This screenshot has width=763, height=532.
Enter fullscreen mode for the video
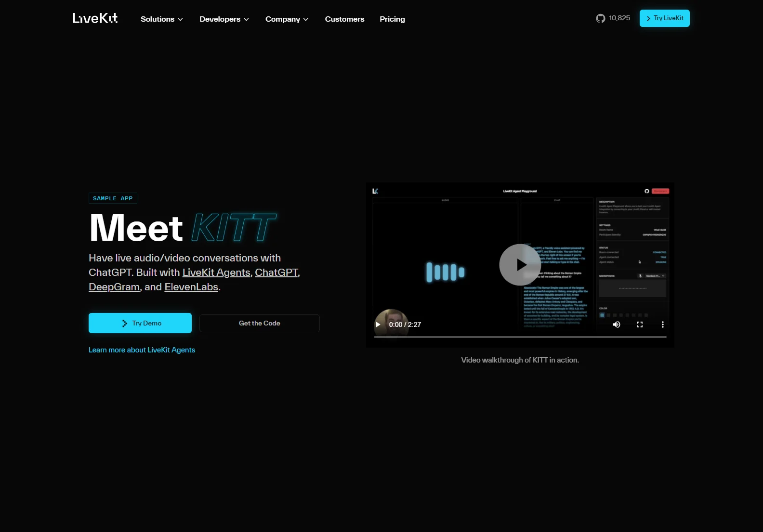pyautogui.click(x=640, y=324)
